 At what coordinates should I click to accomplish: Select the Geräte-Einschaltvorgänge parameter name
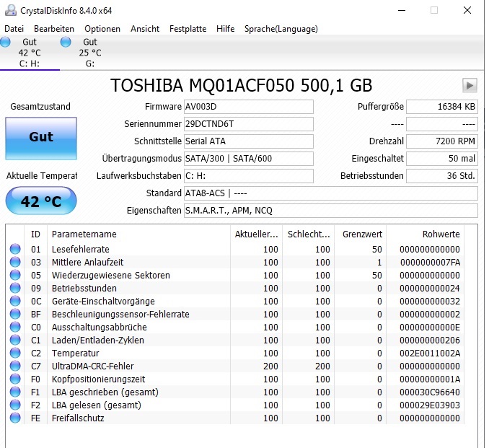coord(103,302)
